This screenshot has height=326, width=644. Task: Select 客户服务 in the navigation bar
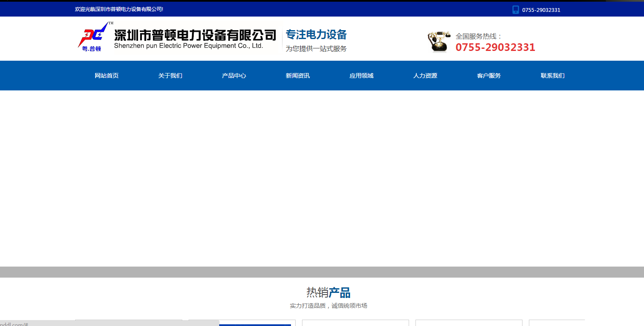click(x=489, y=76)
